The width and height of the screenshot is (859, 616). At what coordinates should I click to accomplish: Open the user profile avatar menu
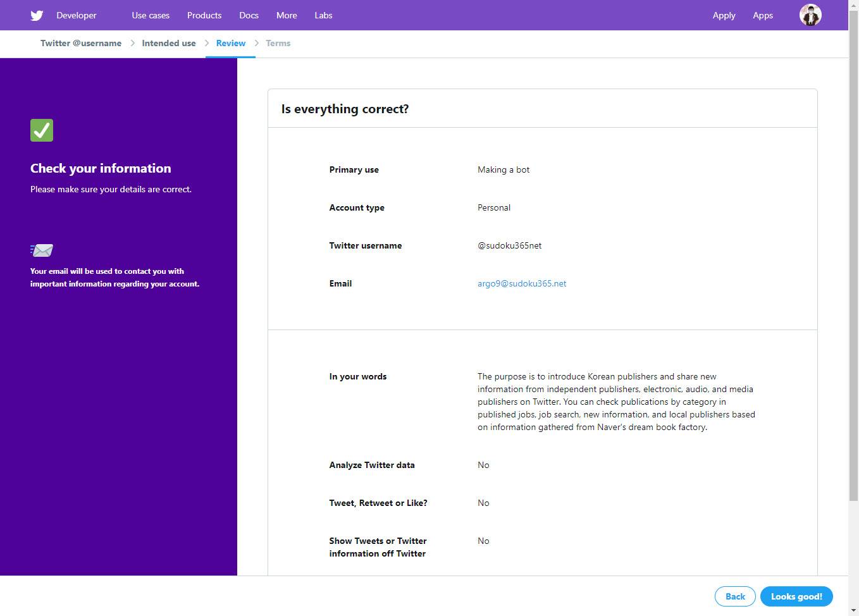coord(810,15)
